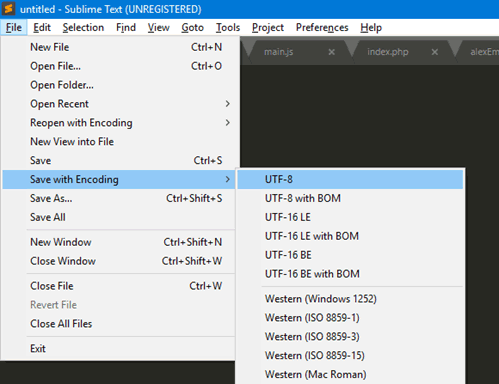The width and height of the screenshot is (499, 384).
Task: Choose Save All menu entry
Action: point(119,217)
